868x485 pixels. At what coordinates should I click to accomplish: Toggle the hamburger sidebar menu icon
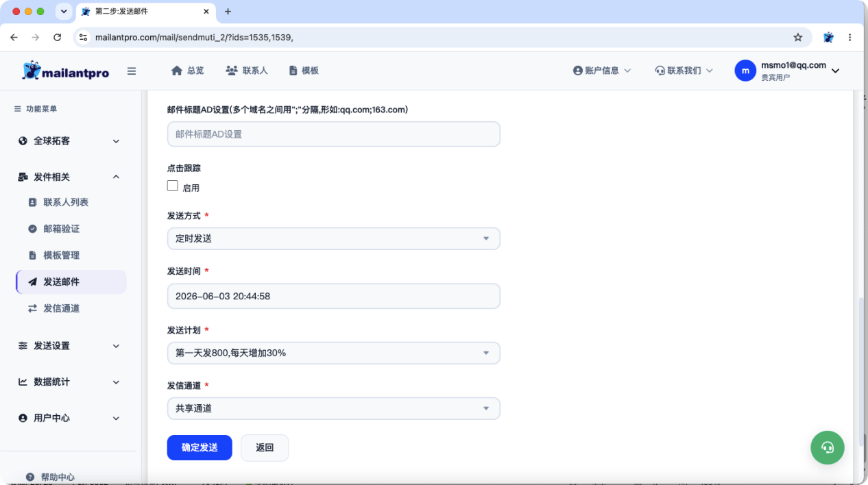pyautogui.click(x=132, y=71)
